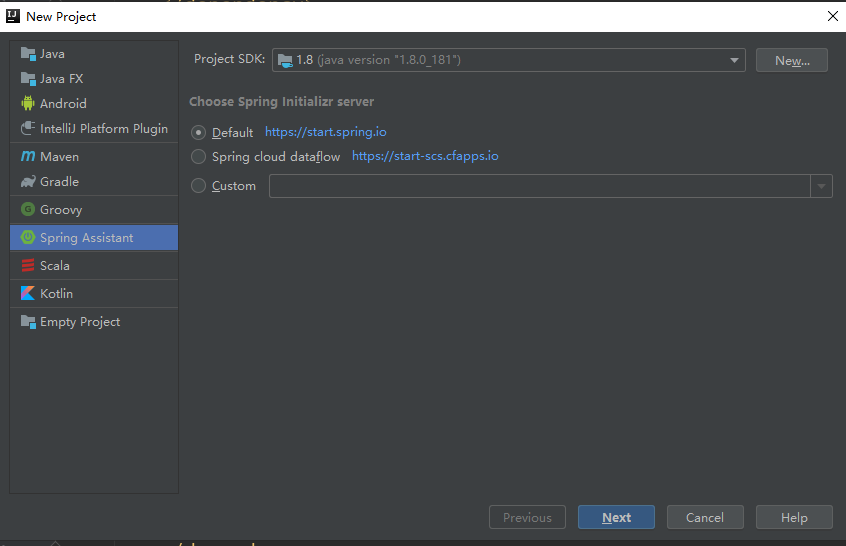Screen dimensions: 846x546
Task: Click the Groovy 'G' icon
Action: tap(28, 209)
